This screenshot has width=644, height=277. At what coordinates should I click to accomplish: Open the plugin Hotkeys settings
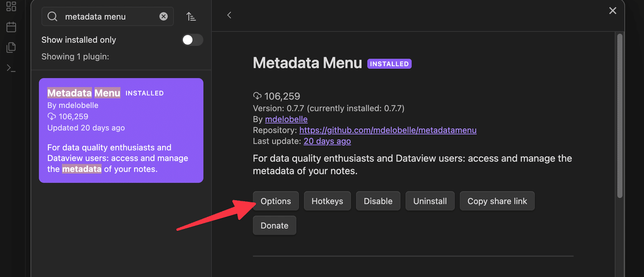coord(327,201)
